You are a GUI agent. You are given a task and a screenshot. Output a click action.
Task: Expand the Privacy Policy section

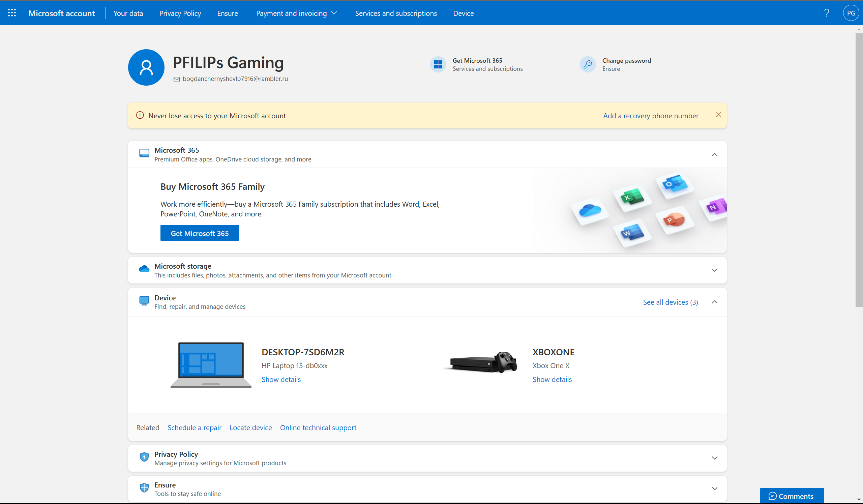[x=715, y=458]
